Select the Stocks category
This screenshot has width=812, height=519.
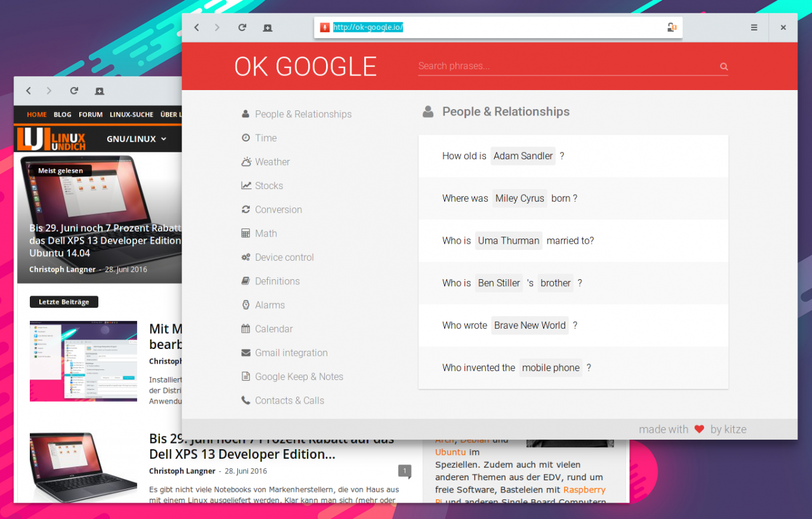269,185
